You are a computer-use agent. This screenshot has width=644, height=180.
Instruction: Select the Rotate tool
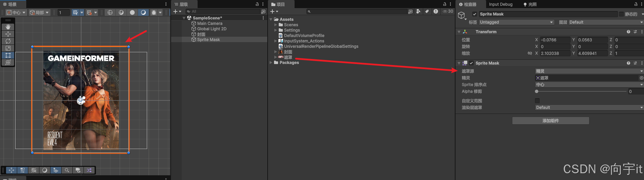coord(8,41)
